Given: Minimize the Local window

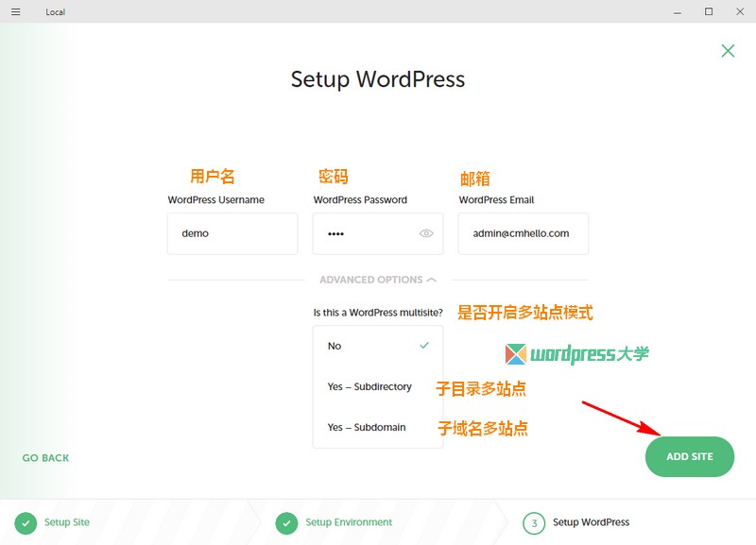Looking at the screenshot, I should pyautogui.click(x=678, y=12).
